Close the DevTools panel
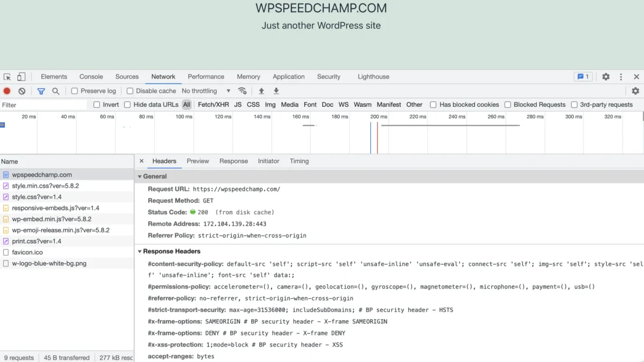The image size is (644, 362). (636, 77)
